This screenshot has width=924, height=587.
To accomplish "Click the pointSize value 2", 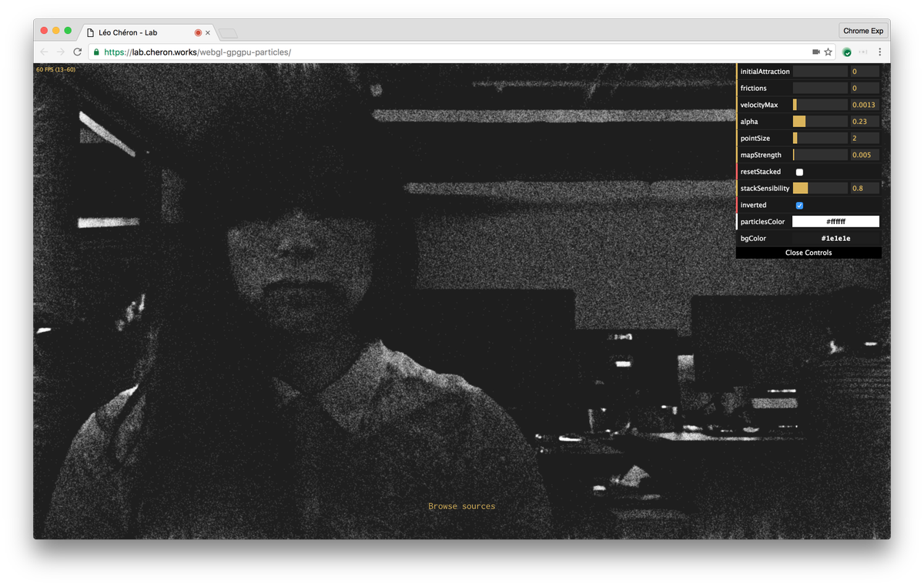I will pyautogui.click(x=864, y=138).
